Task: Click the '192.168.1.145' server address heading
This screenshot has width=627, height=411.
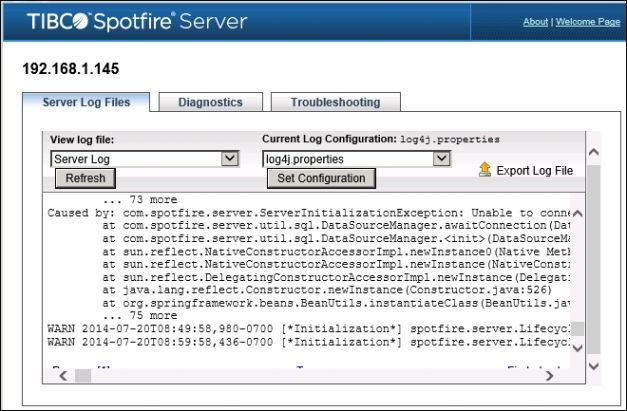Action: (x=71, y=69)
